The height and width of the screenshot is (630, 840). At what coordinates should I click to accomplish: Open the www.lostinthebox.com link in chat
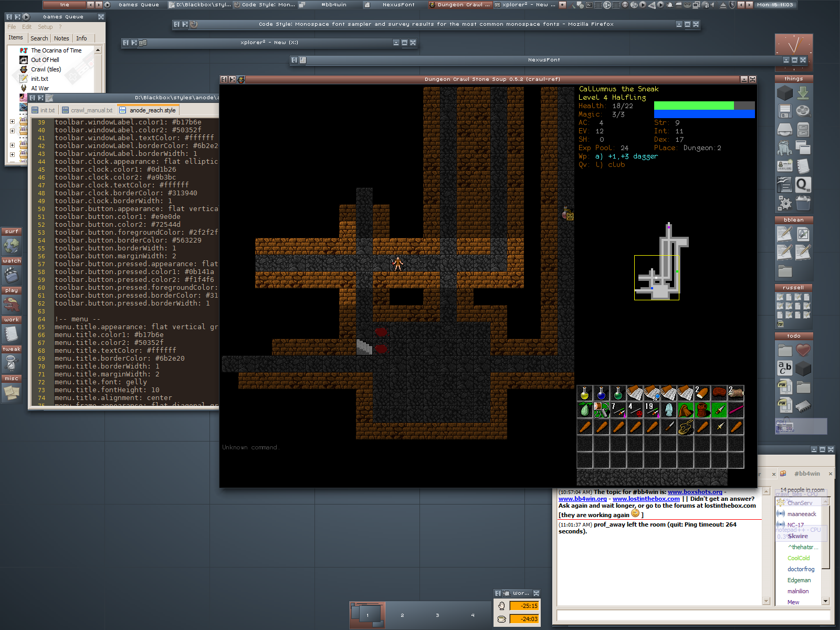pyautogui.click(x=646, y=499)
